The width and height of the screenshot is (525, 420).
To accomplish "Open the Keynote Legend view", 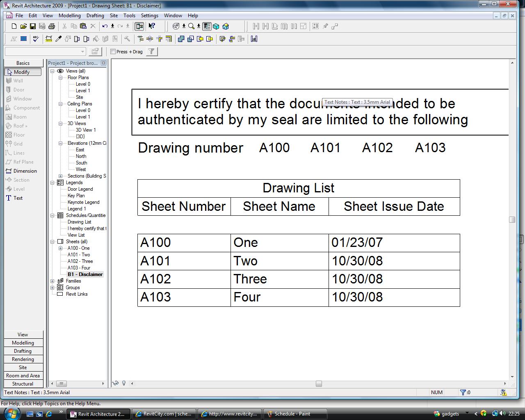I will [83, 202].
